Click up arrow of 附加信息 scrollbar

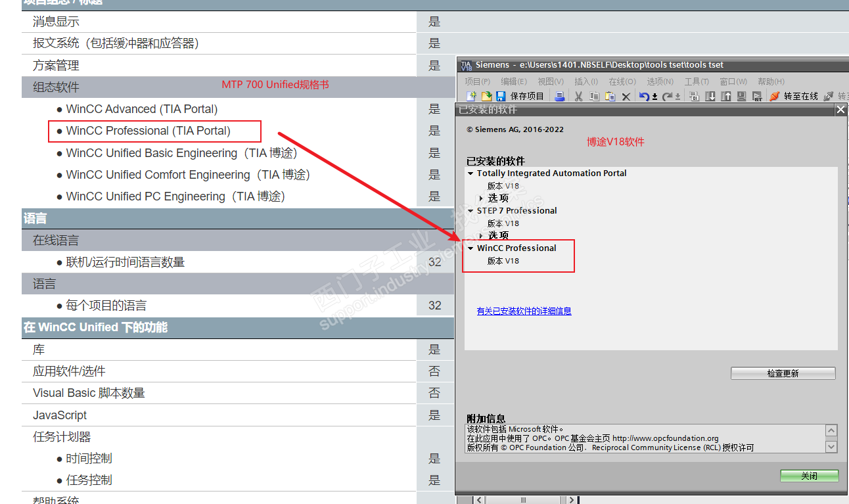point(831,431)
